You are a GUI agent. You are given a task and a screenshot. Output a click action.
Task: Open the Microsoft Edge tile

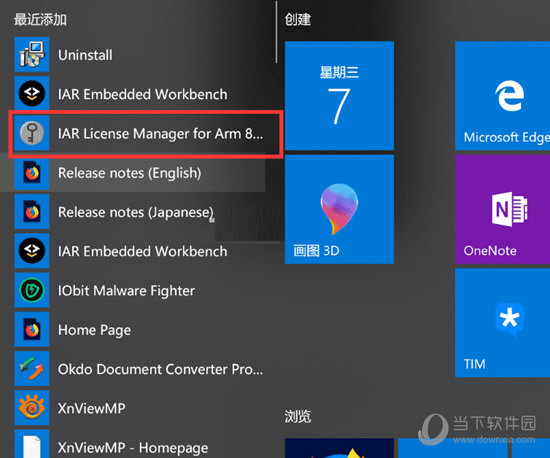pos(502,96)
